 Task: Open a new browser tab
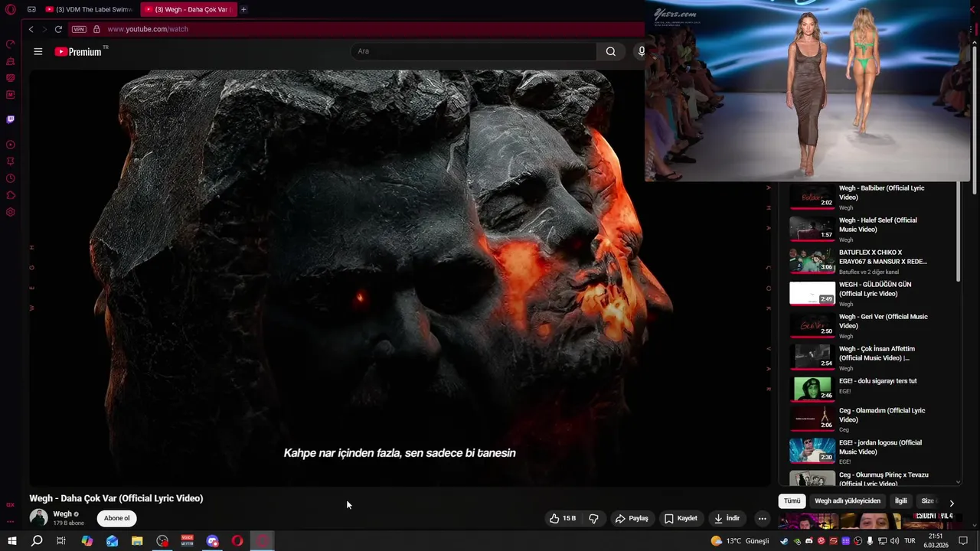[243, 9]
